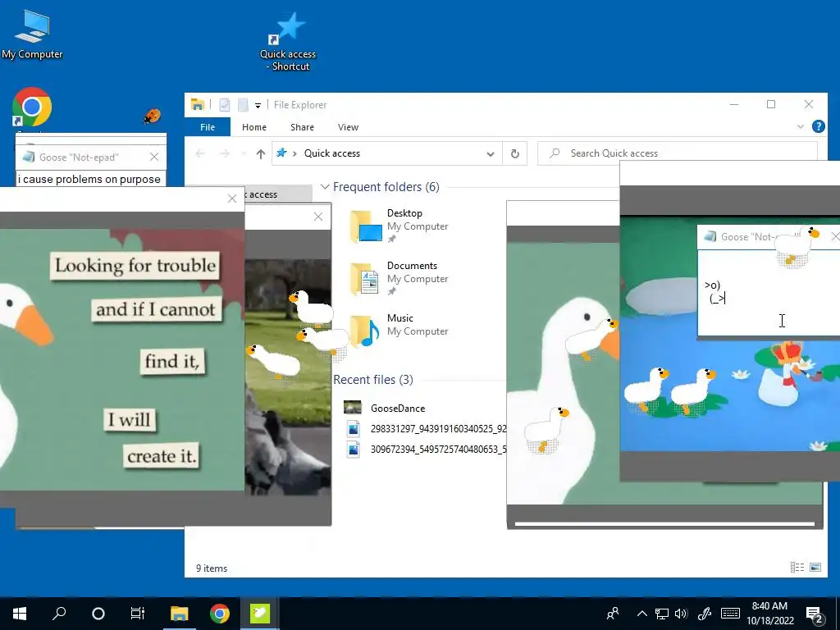Image resolution: width=840 pixels, height=630 pixels.
Task: Refresh the Quick access view
Action: 515,153
